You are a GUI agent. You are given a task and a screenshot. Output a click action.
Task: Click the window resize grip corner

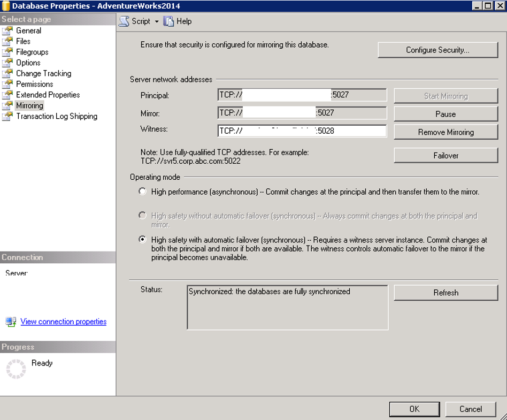click(503, 416)
